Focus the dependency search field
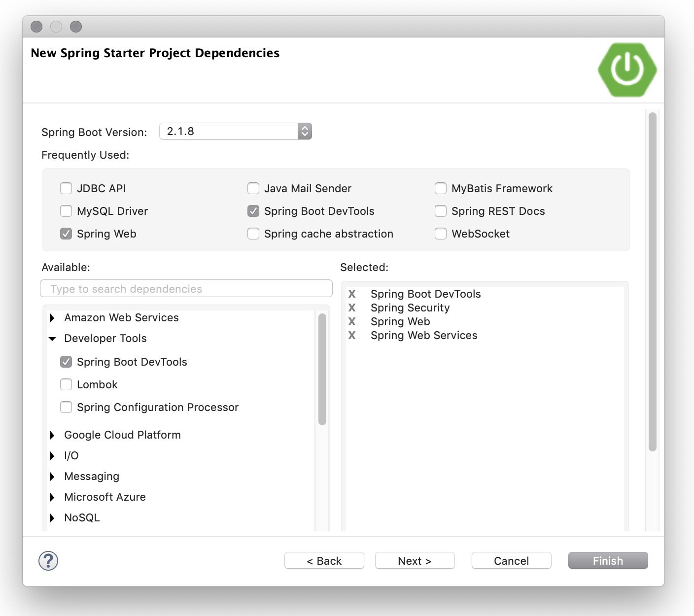694x616 pixels. tap(186, 289)
